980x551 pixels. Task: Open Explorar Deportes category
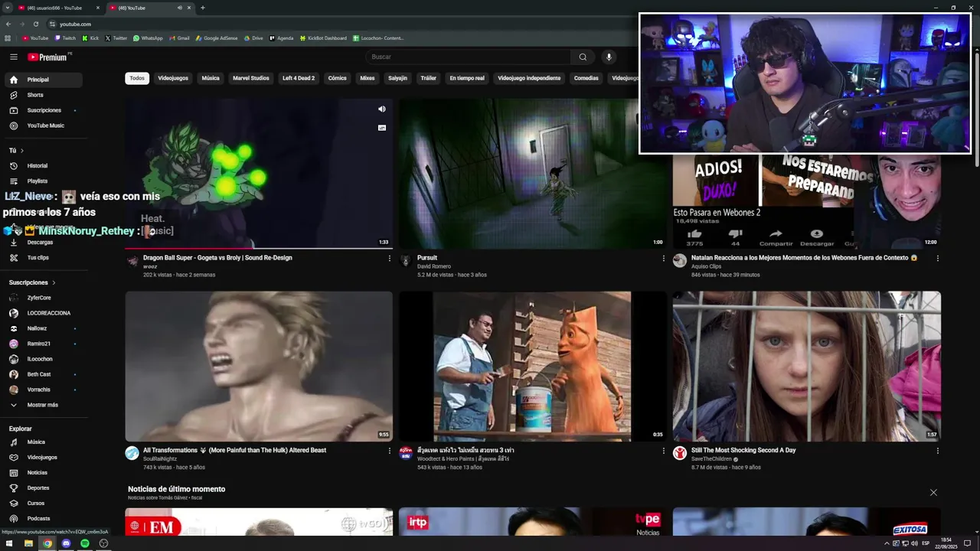tap(44, 488)
